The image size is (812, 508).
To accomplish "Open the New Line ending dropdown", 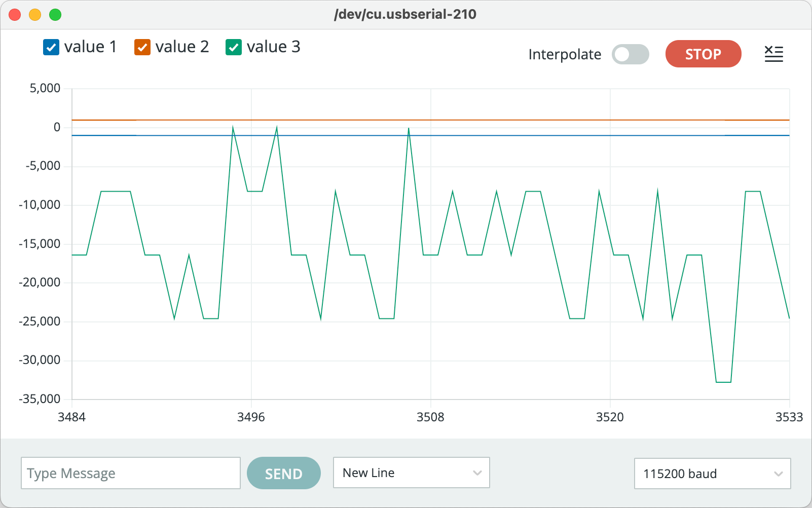I will tap(412, 473).
